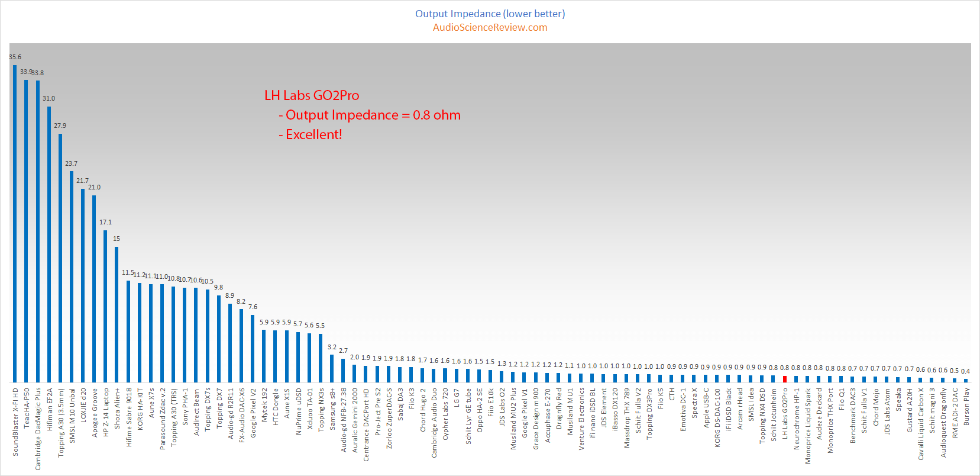Image resolution: width=980 pixels, height=476 pixels.
Task: Click the 27.9 data label
Action: click(60, 126)
